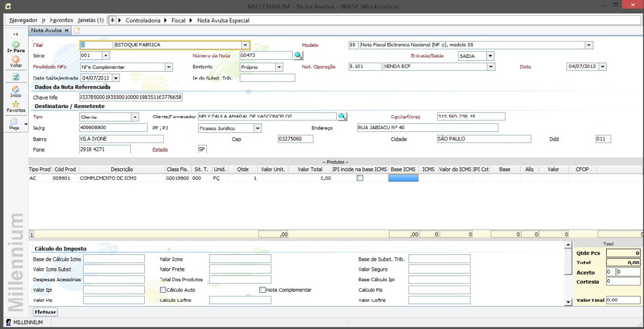Click the Class Fis. 60019900 cell
The height and width of the screenshot is (329, 644).
[x=178, y=178]
